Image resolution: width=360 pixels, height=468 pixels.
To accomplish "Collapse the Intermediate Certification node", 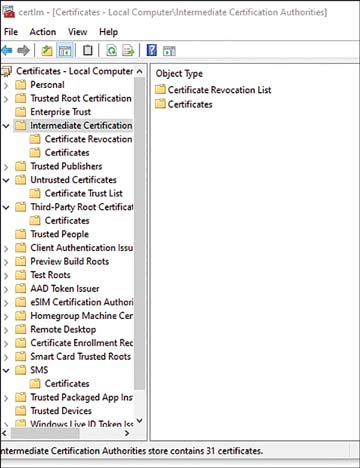I will pos(6,126).
